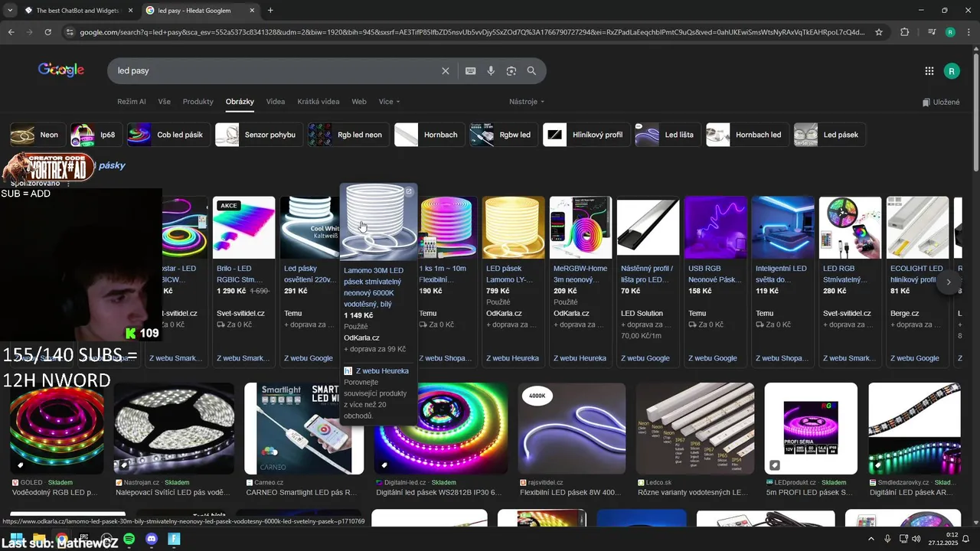Image resolution: width=980 pixels, height=551 pixels.
Task: Filter images by the Led pásek chip
Action: point(829,135)
